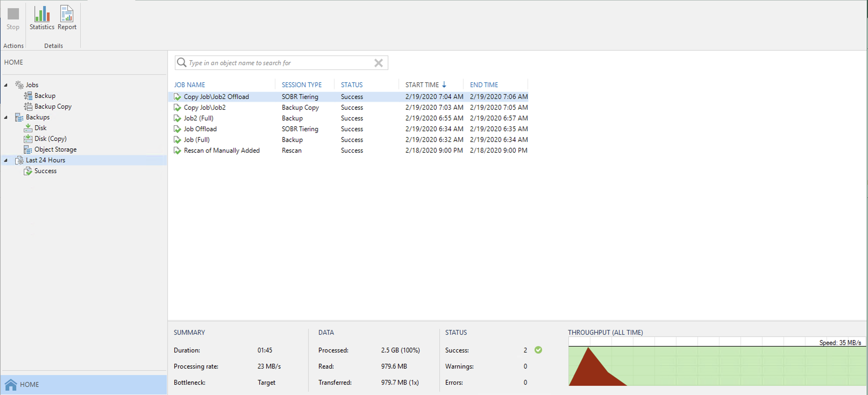Click the HOME house icon at bottom
The width and height of the screenshot is (868, 395).
pos(11,384)
